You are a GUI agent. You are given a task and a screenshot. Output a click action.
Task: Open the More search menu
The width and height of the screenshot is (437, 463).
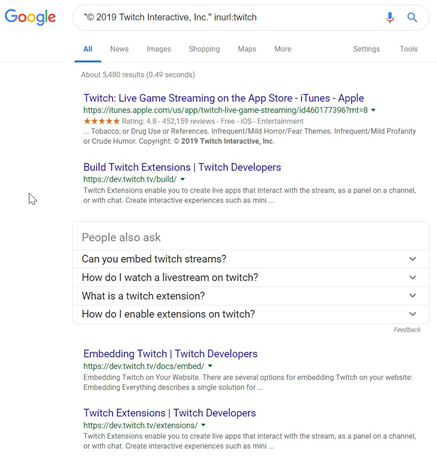coord(283,49)
